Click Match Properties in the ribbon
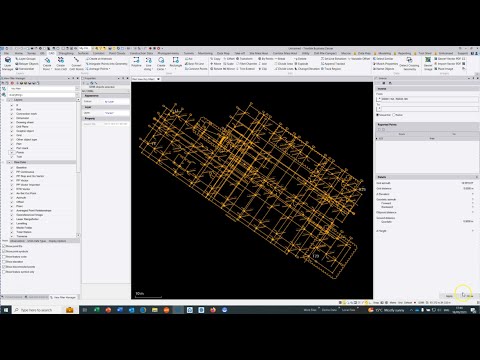Viewport: 480px width, 360px height. tap(385, 64)
